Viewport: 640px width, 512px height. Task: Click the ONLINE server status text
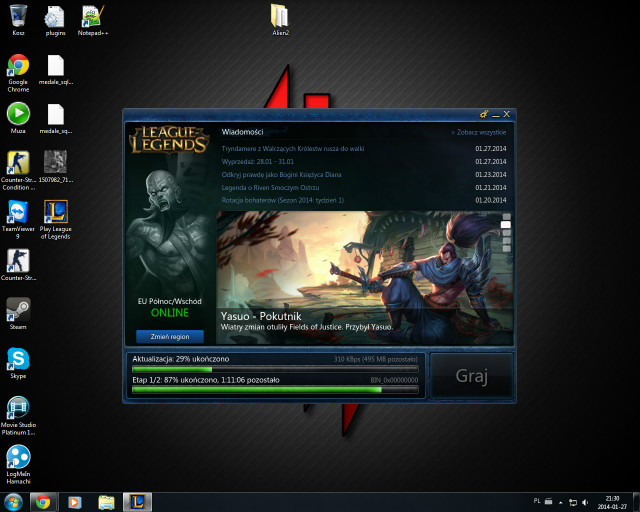click(x=170, y=313)
